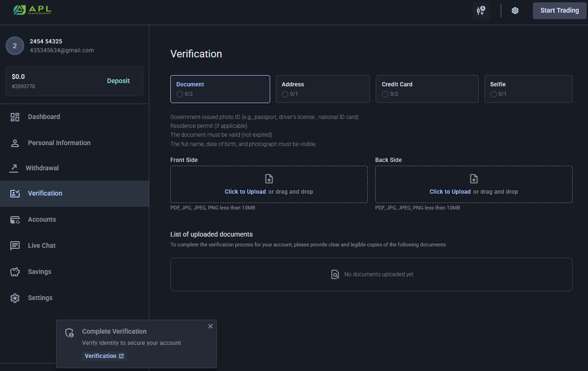This screenshot has width=588, height=371.
Task: Open the Verification link in popup
Action: tap(104, 356)
